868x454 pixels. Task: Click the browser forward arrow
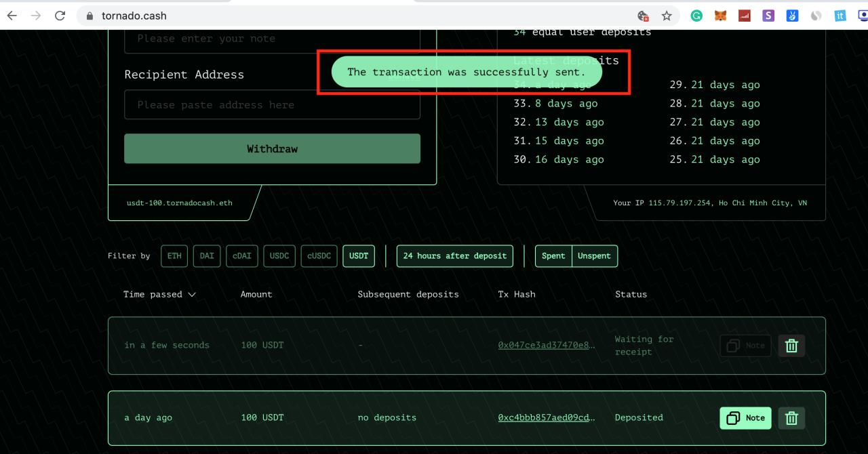(35, 16)
